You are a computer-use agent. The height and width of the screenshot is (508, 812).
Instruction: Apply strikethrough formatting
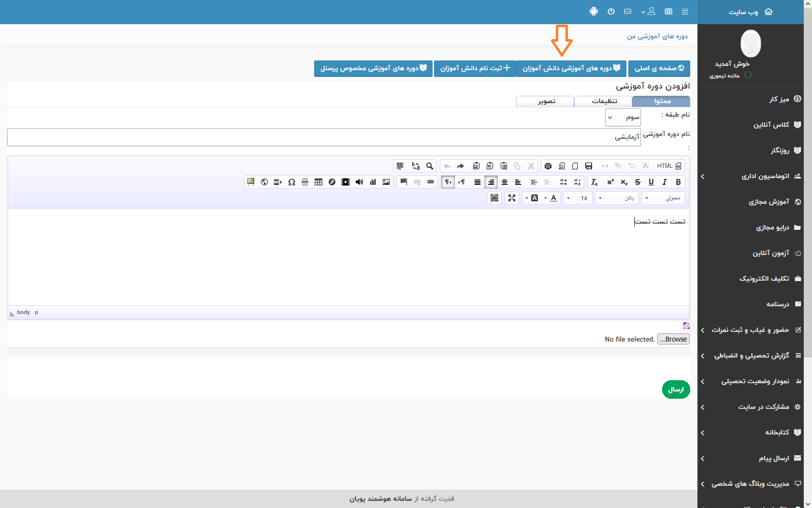click(x=638, y=182)
